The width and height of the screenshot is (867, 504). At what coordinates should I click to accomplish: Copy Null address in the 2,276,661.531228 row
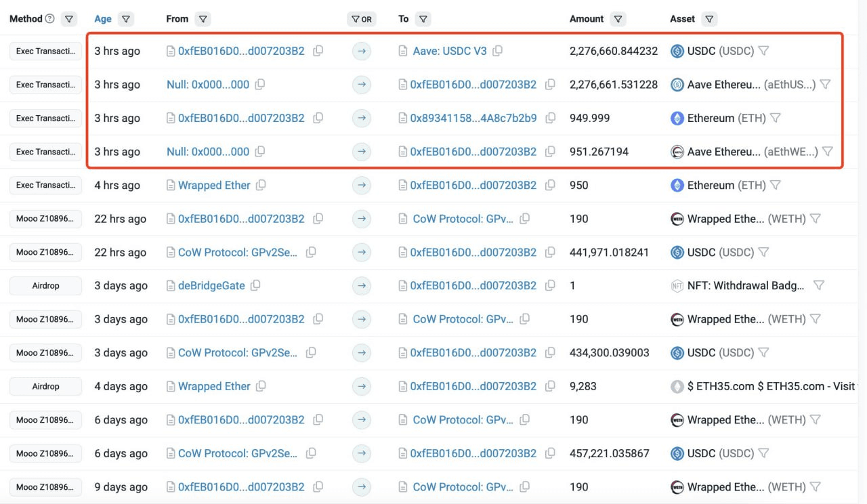pyautogui.click(x=260, y=85)
